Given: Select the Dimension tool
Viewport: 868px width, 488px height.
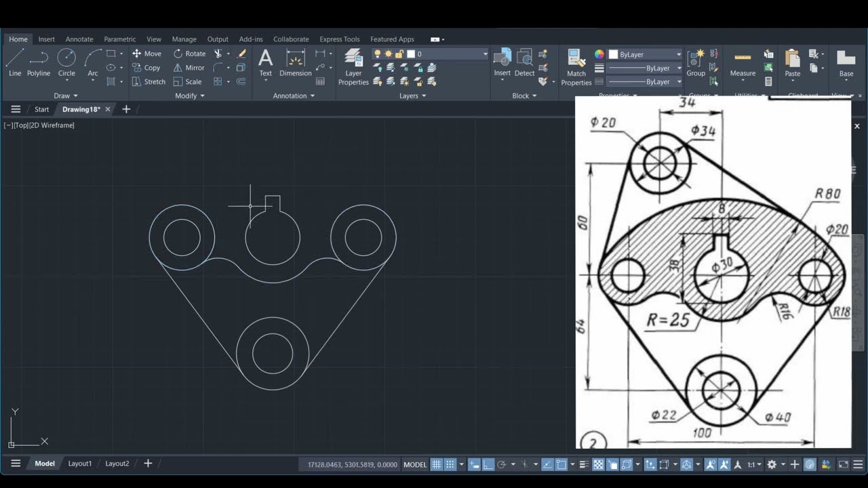Looking at the screenshot, I should click(296, 63).
